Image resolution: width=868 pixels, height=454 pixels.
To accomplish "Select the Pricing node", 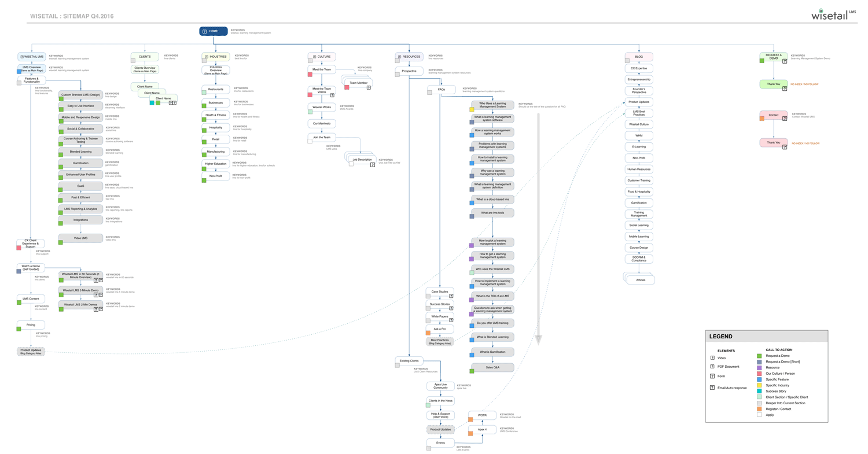I will 31,325.
